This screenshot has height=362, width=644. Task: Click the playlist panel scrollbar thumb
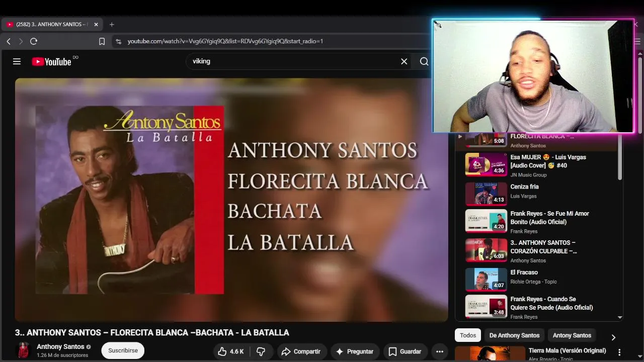pos(620,156)
